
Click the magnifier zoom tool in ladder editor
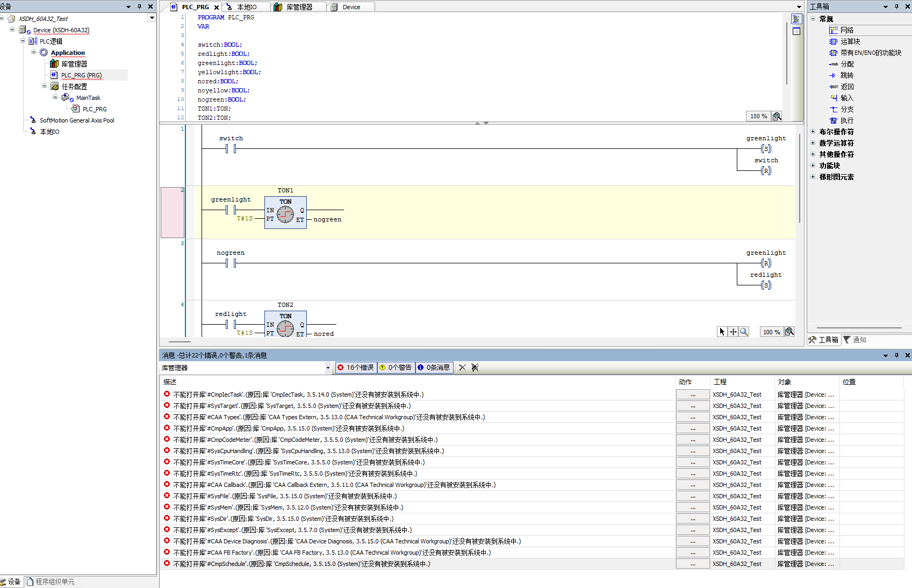pos(744,332)
